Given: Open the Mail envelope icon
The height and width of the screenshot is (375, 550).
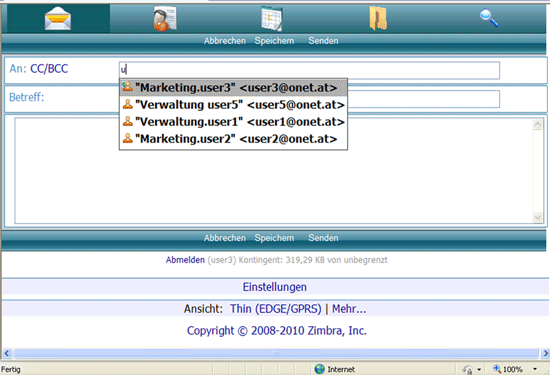Looking at the screenshot, I should tap(58, 19).
